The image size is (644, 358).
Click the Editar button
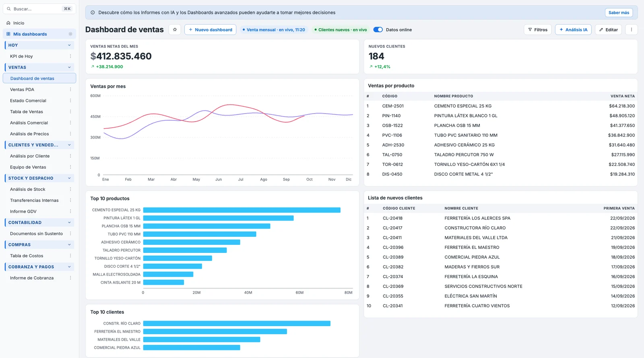pyautogui.click(x=608, y=29)
